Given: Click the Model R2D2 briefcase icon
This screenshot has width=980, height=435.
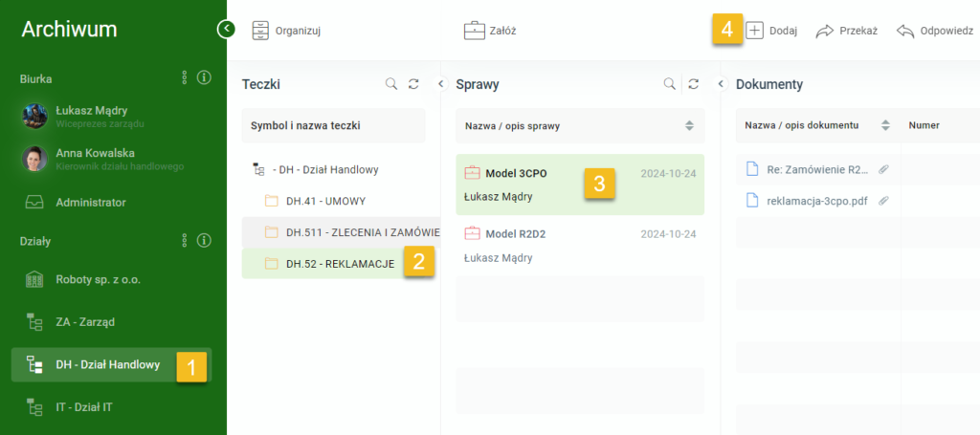Looking at the screenshot, I should tap(472, 234).
